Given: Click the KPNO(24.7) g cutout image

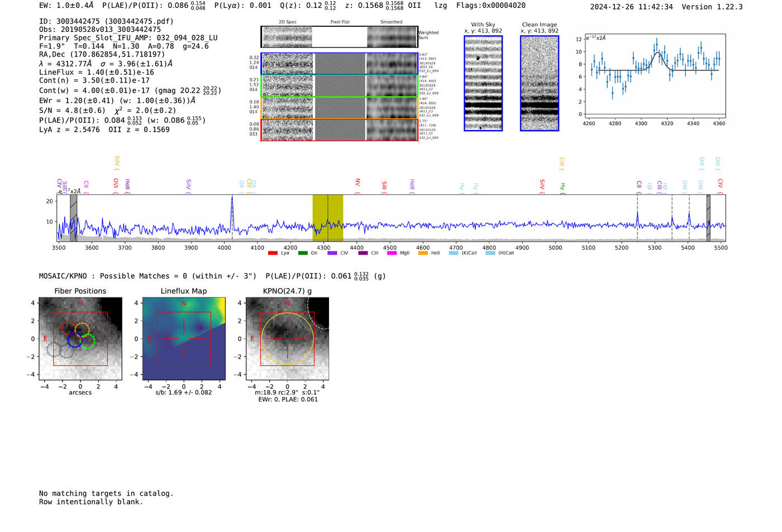Looking at the screenshot, I should point(287,338).
